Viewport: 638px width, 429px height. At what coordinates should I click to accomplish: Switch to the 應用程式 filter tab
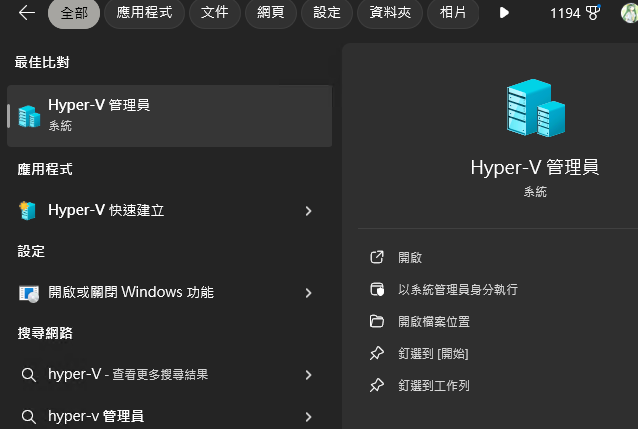point(144,13)
